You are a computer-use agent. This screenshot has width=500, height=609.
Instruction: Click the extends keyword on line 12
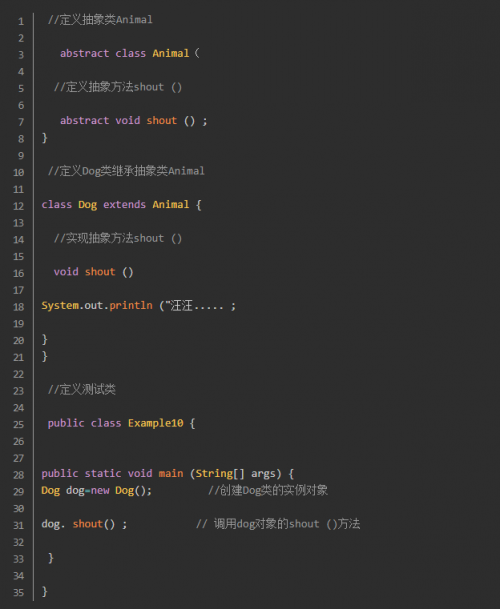pos(124,205)
